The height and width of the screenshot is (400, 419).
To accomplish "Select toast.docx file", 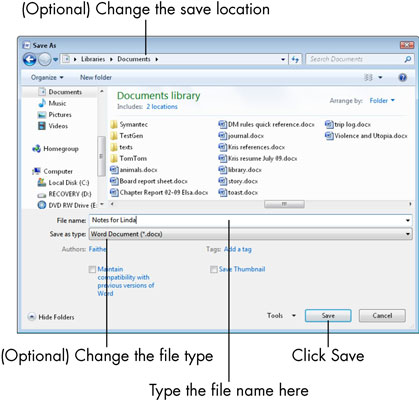I will (x=238, y=192).
